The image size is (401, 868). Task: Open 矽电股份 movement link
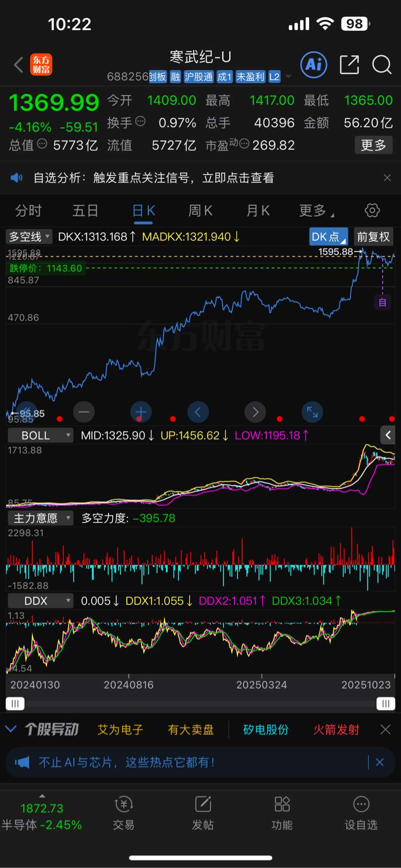point(266,730)
